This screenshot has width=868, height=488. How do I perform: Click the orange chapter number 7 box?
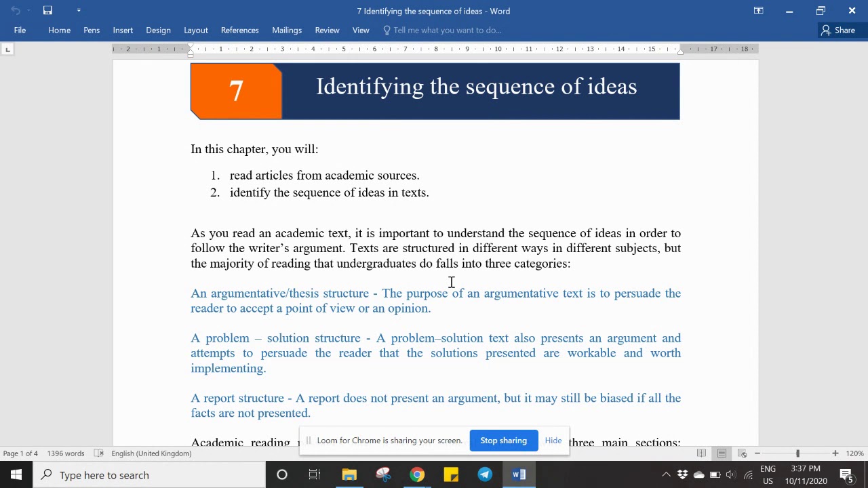point(236,91)
